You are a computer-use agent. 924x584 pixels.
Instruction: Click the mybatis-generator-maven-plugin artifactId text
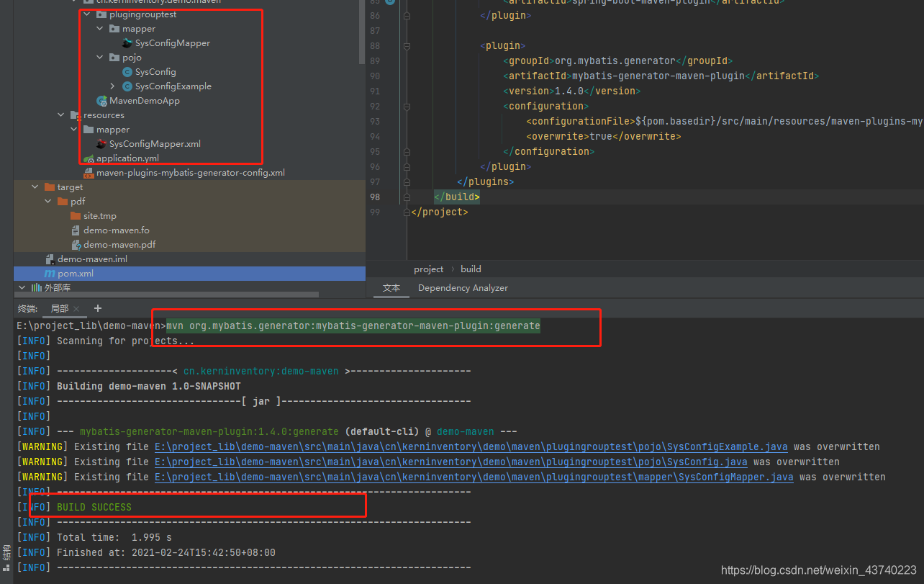coord(658,76)
